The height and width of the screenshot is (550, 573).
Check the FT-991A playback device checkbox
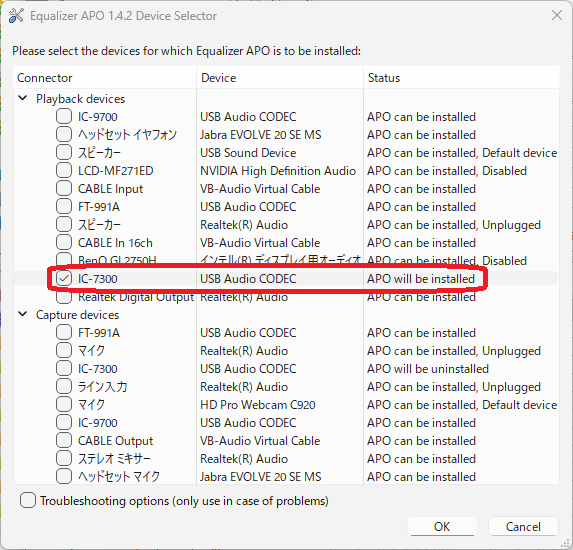[64, 206]
